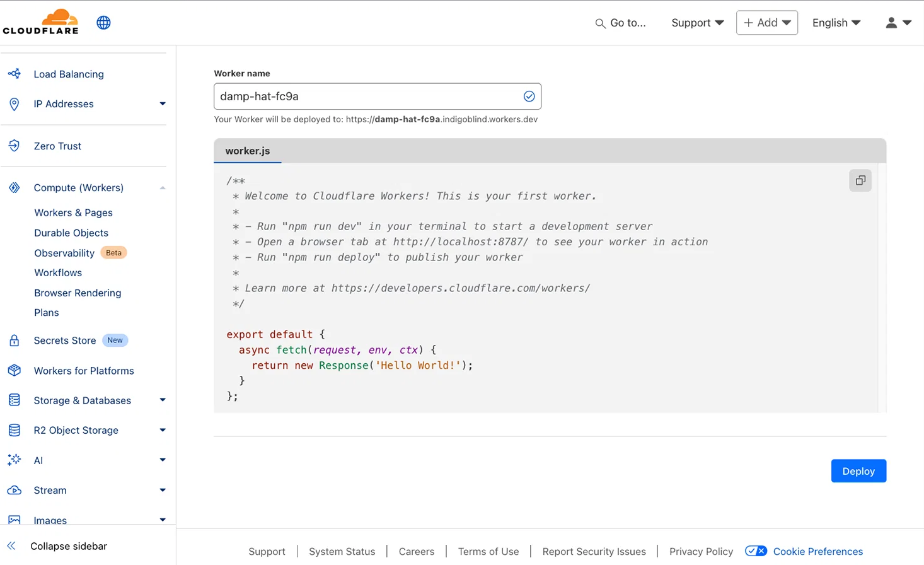
Task: Open Workflows in the sidebar
Action: [58, 272]
